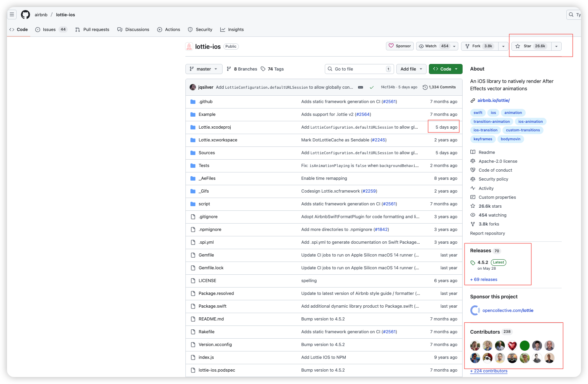Viewport: 588px width, 384px height.
Task: Click the Activity pulse icon
Action: pos(473,188)
